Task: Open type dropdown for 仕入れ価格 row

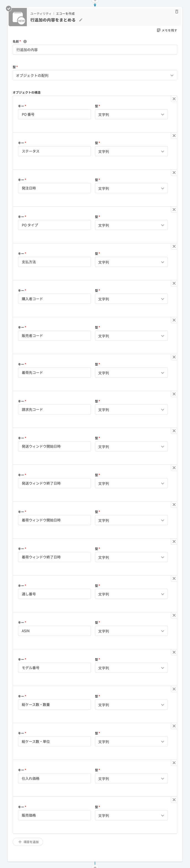Action: pos(131,778)
